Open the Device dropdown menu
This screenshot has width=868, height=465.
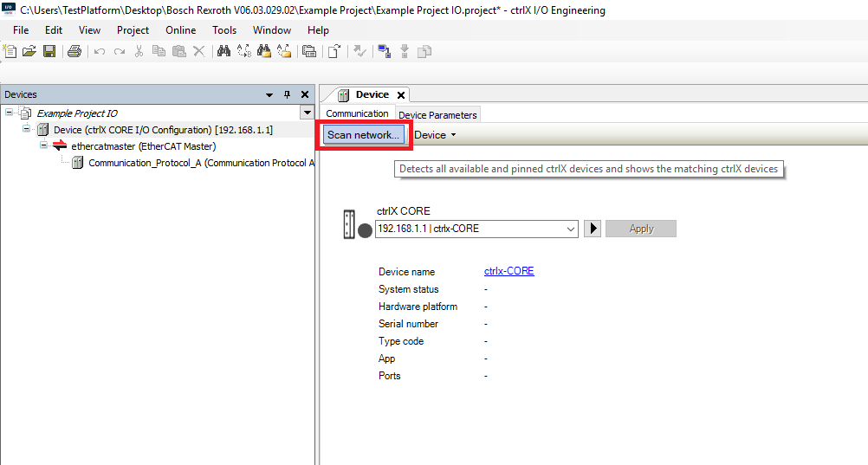[435, 135]
